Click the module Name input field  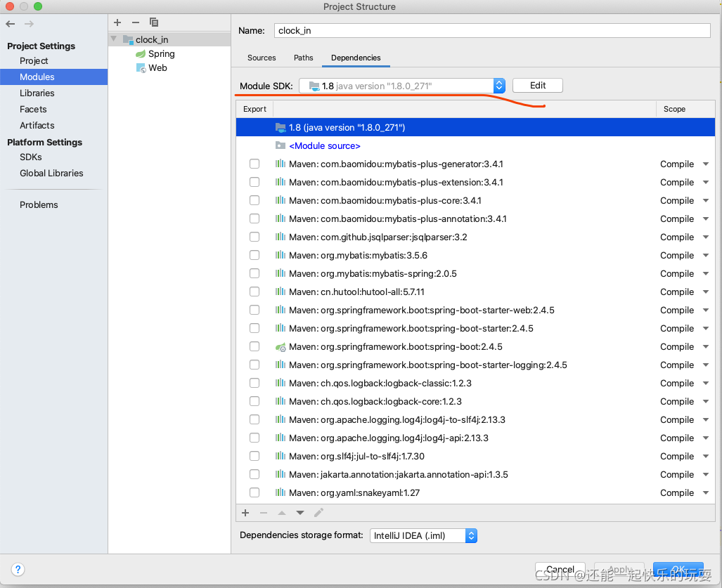coord(492,30)
